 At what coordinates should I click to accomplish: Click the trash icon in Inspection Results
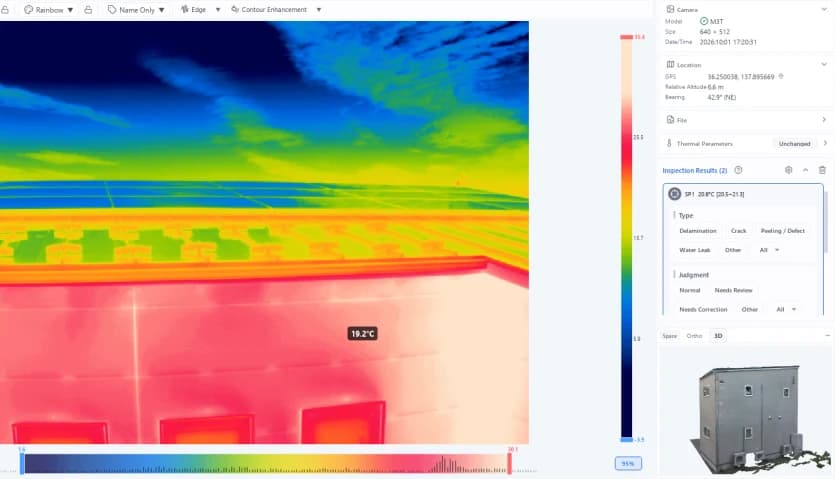click(822, 170)
